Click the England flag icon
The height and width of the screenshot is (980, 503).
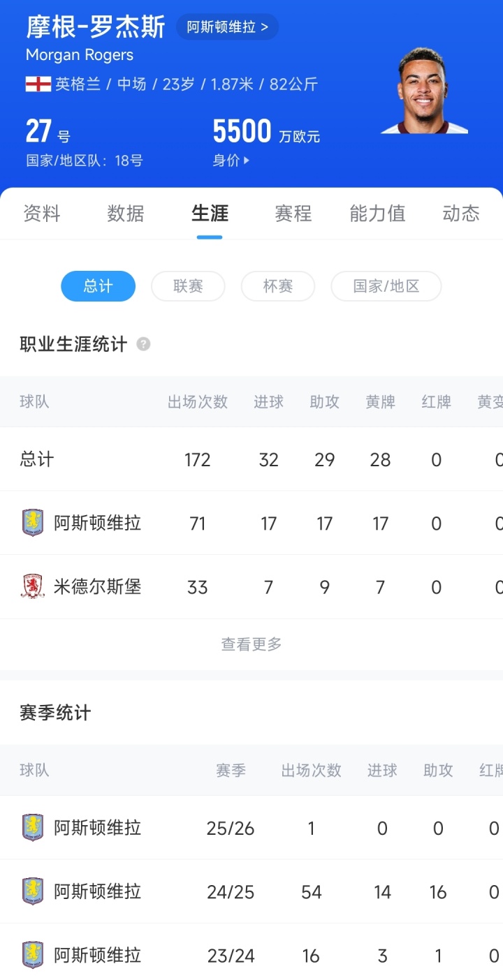(x=38, y=84)
